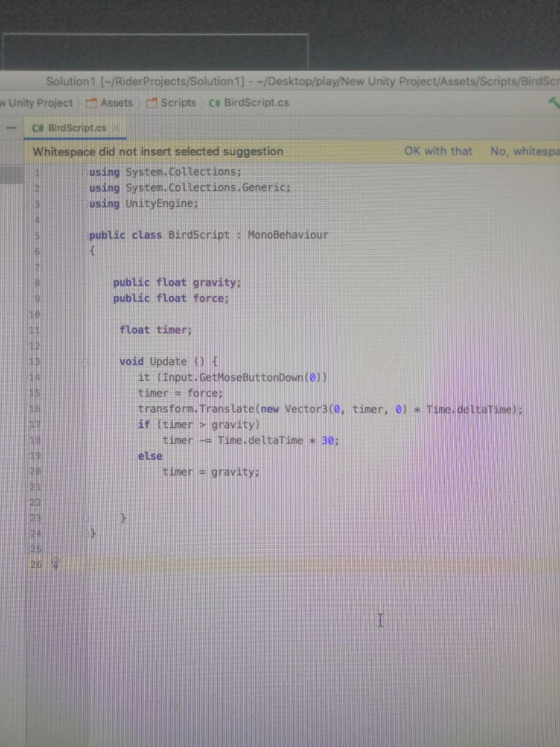Click the 'float timer;' declaration

pyautogui.click(x=156, y=330)
